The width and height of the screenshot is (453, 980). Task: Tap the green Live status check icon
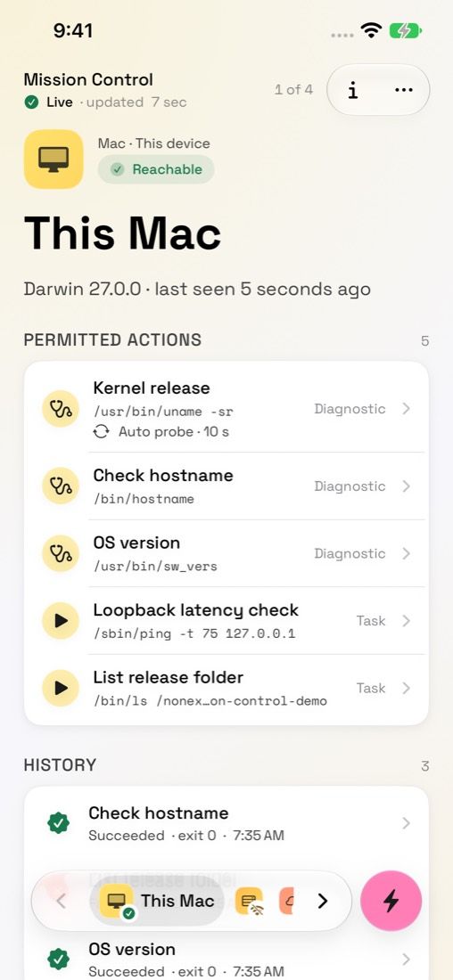(31, 102)
